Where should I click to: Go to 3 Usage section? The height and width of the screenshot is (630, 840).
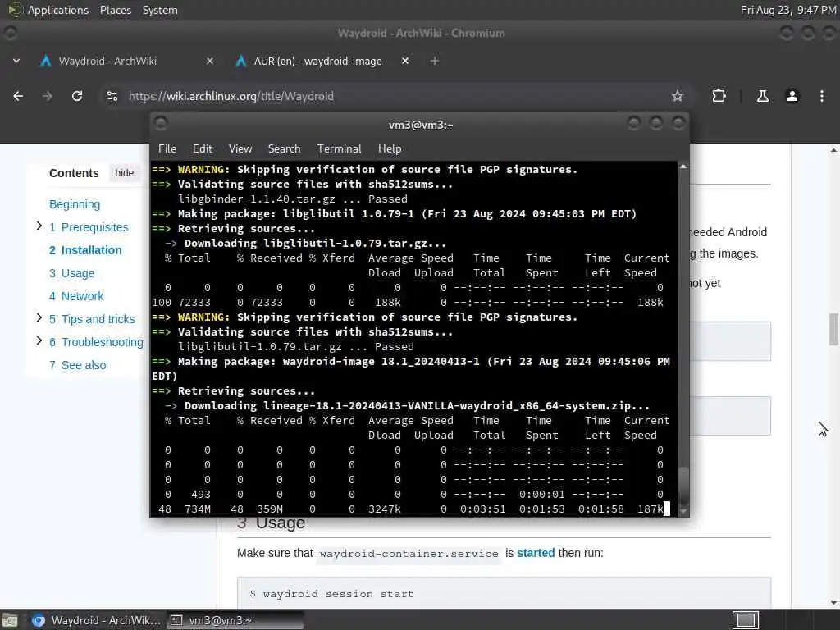tap(72, 273)
